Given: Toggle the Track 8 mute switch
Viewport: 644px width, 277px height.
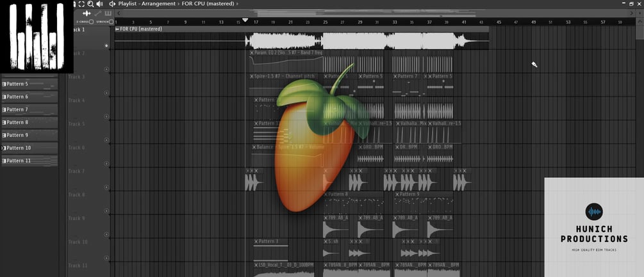Looking at the screenshot, I should point(107,211).
